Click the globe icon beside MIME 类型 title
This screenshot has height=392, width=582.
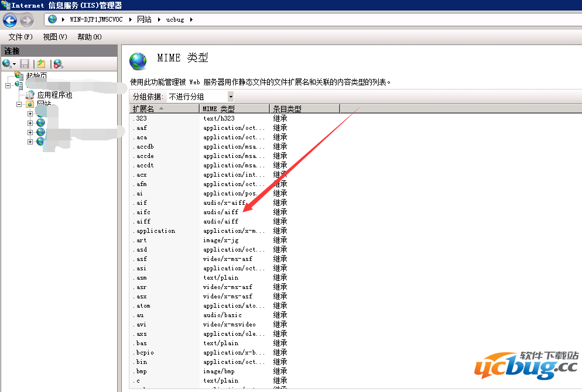pyautogui.click(x=138, y=60)
